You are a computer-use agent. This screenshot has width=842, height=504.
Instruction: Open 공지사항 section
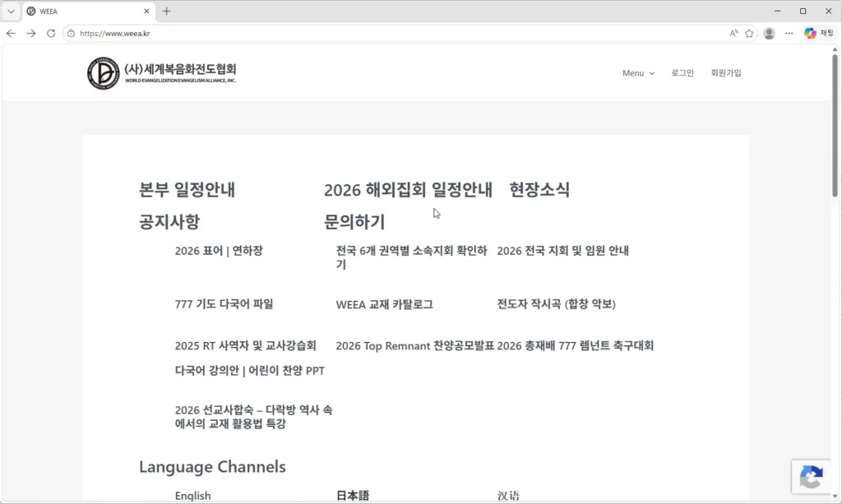(169, 222)
